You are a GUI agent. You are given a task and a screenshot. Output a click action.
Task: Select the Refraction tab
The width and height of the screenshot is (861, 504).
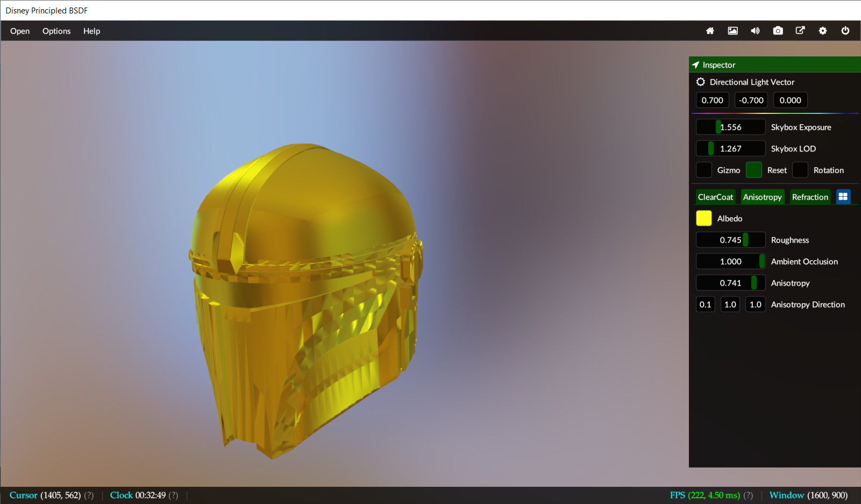[810, 197]
